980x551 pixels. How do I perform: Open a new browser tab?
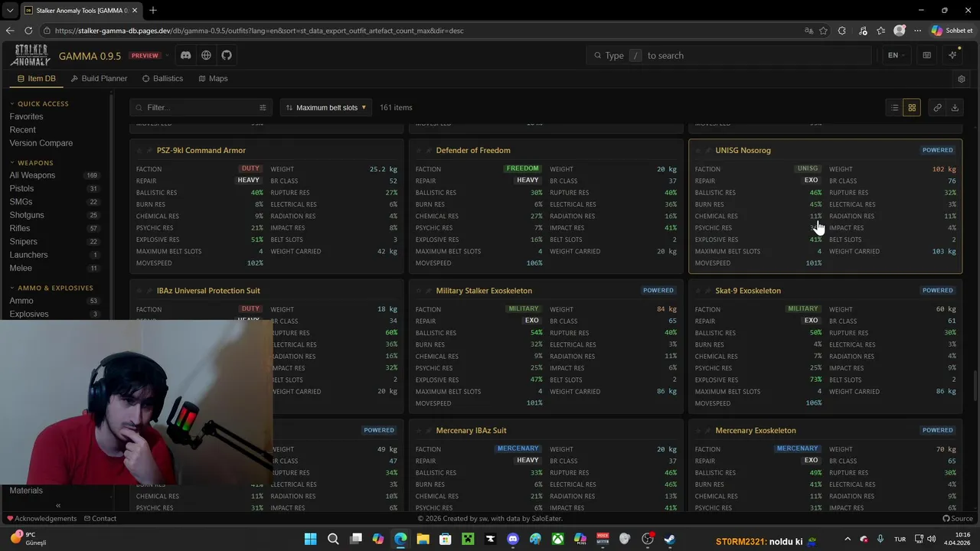coord(153,10)
